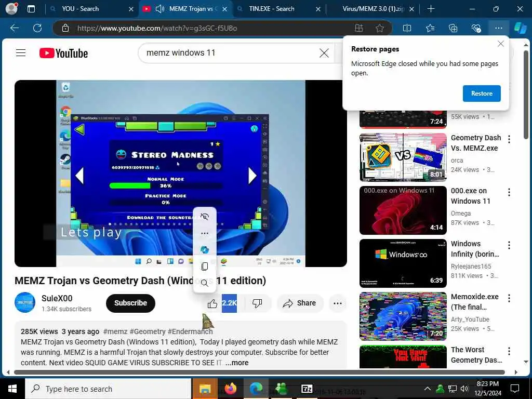
Task: Hide the floating mini menu eye icon
Action: click(x=205, y=217)
